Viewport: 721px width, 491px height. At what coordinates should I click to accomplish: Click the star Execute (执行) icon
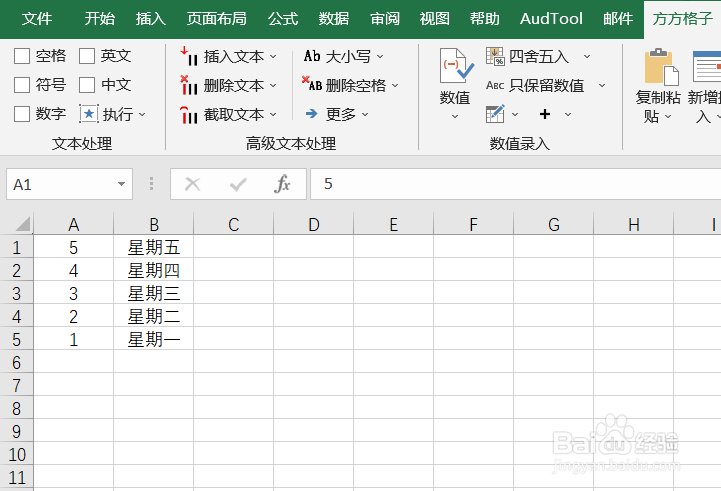pos(89,114)
